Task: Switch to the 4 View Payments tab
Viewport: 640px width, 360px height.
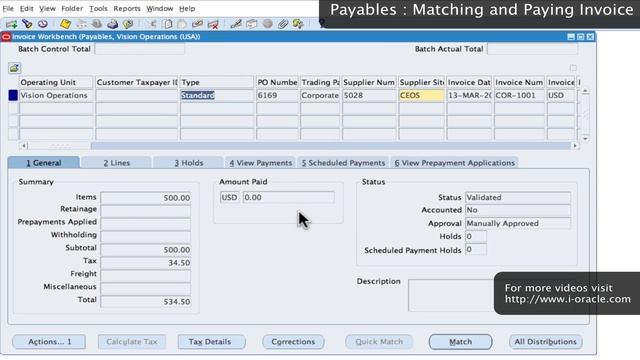Action: (260, 162)
